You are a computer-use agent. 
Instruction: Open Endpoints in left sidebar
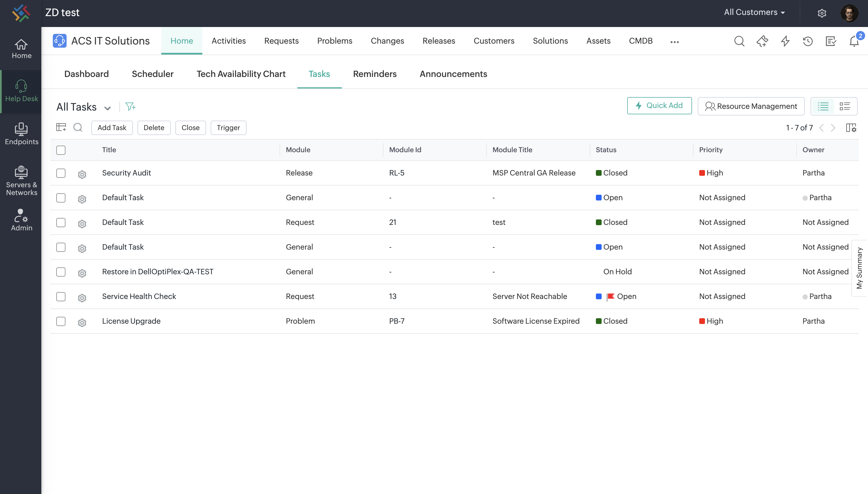tap(21, 134)
